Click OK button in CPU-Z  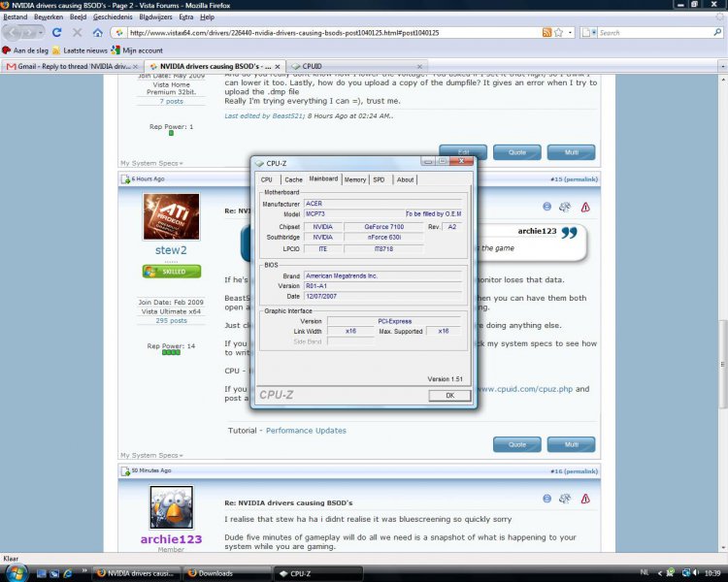click(449, 396)
